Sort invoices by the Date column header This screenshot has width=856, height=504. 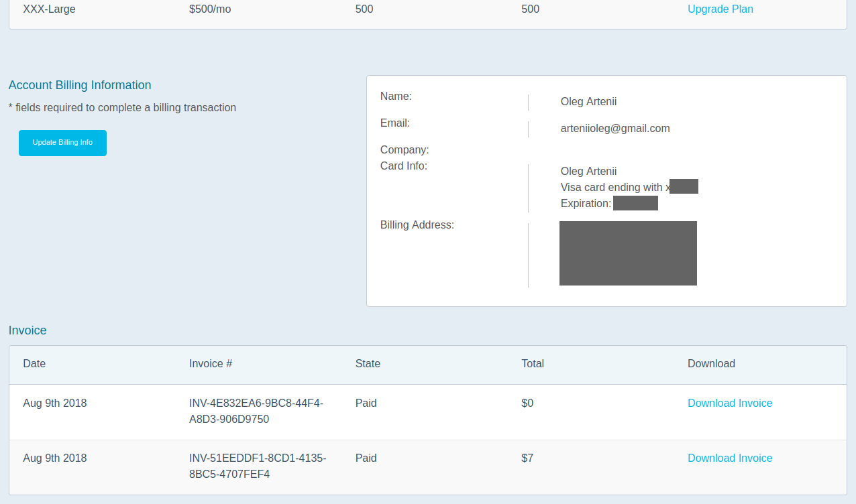[34, 363]
